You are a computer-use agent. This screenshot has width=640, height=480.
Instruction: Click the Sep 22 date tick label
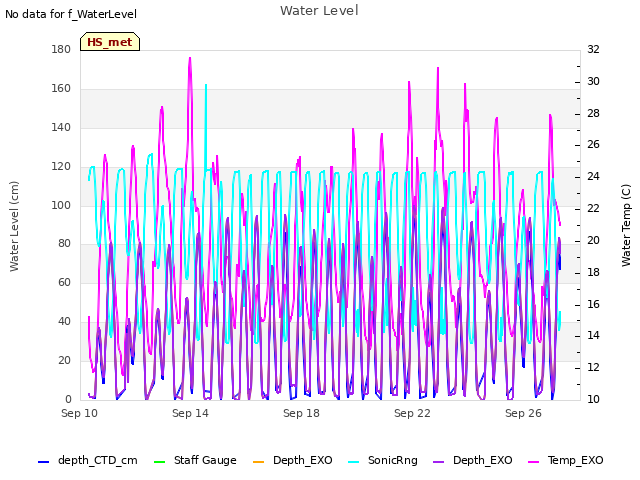[412, 413]
